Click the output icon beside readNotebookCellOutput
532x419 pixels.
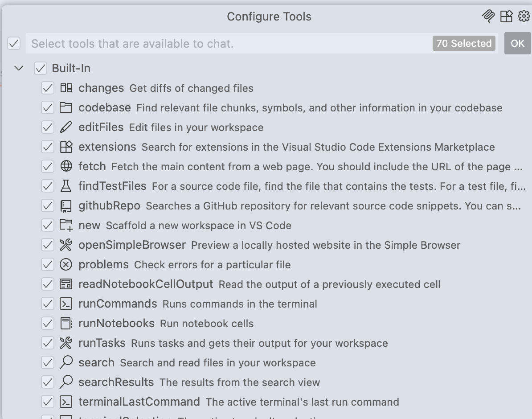point(66,284)
